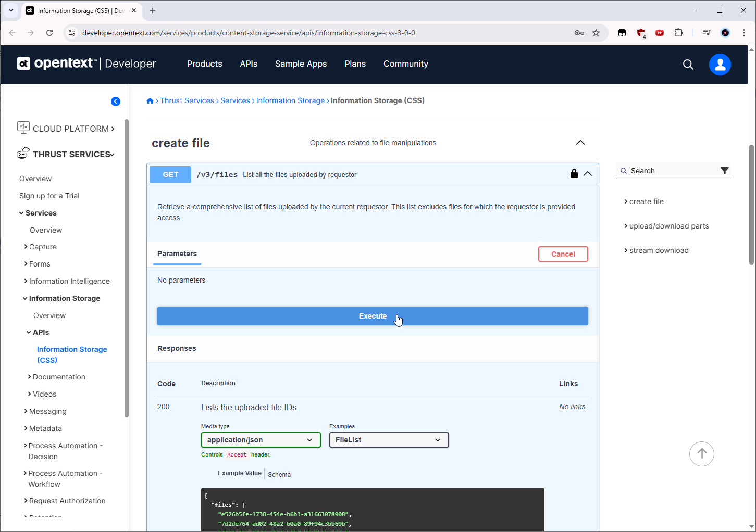This screenshot has height=532, width=756.
Task: Open the Media type application/json dropdown
Action: pyautogui.click(x=261, y=440)
